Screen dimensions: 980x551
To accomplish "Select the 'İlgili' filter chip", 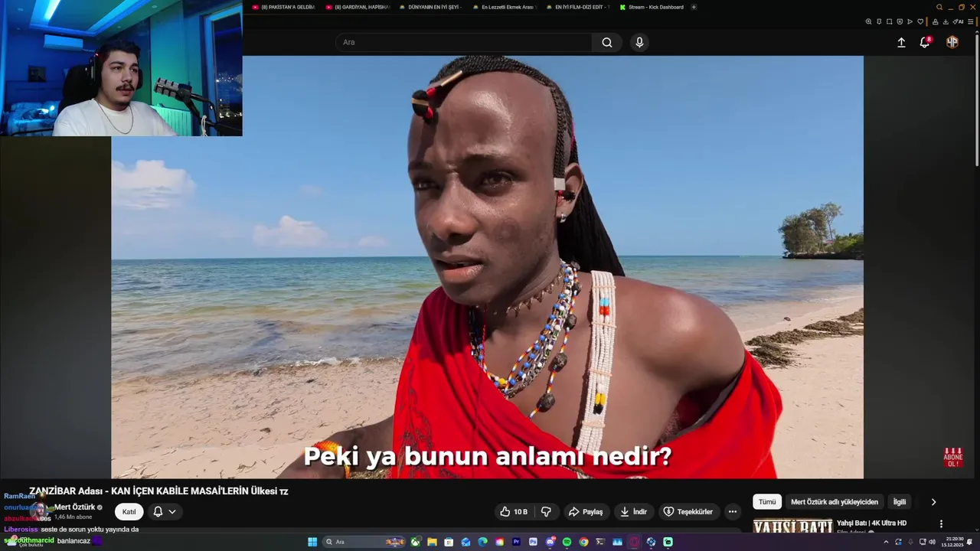I will (x=900, y=502).
